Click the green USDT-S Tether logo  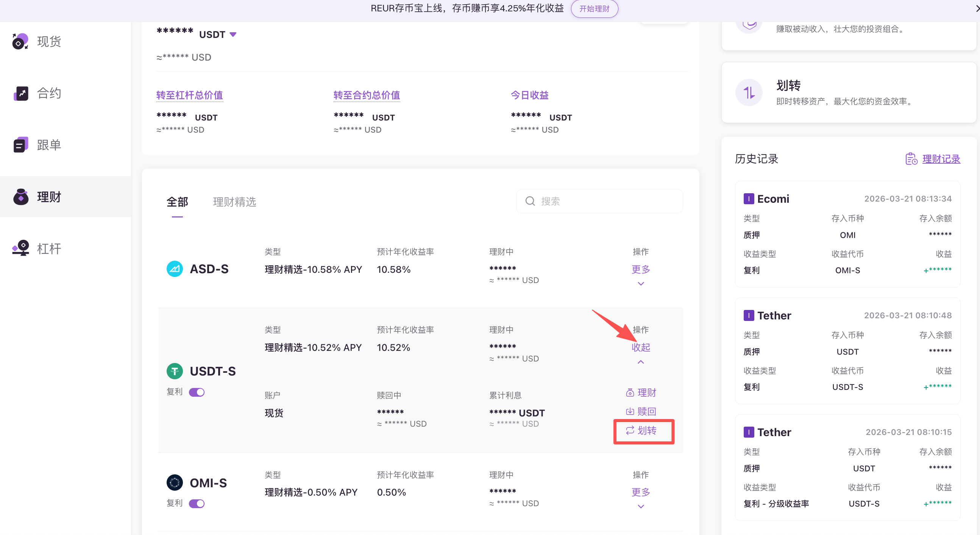[x=175, y=371]
